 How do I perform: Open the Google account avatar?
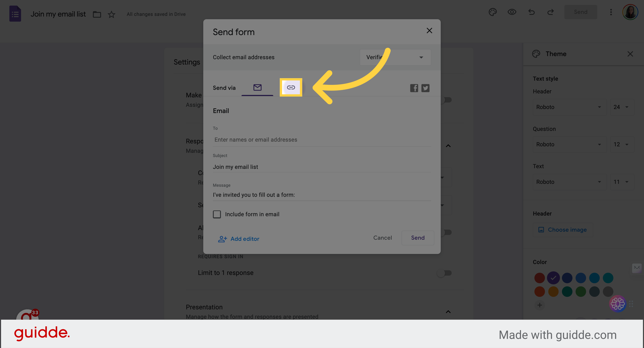(630, 12)
